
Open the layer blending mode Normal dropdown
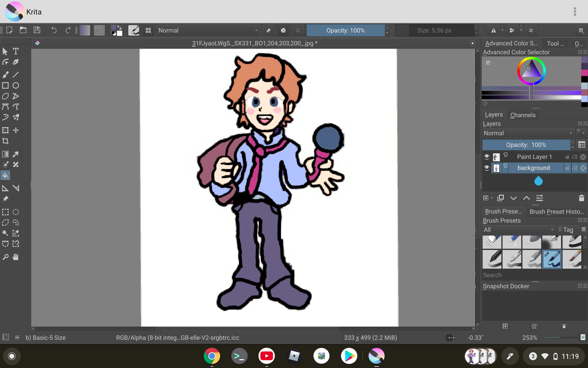(528, 133)
